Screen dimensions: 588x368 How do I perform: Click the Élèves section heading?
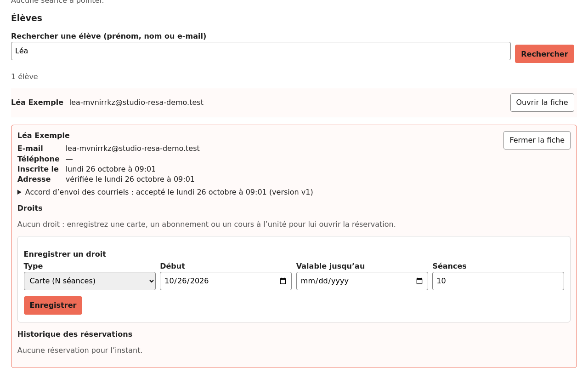(x=27, y=18)
